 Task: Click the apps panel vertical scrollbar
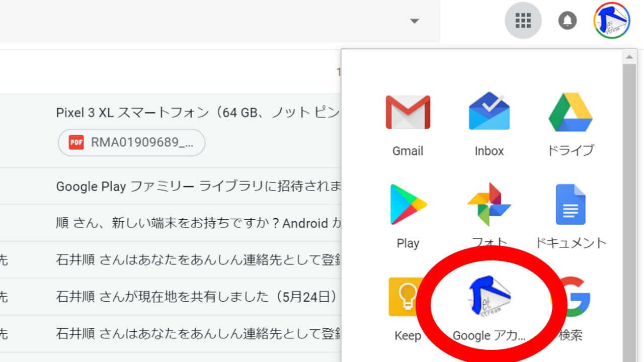pyautogui.click(x=629, y=201)
